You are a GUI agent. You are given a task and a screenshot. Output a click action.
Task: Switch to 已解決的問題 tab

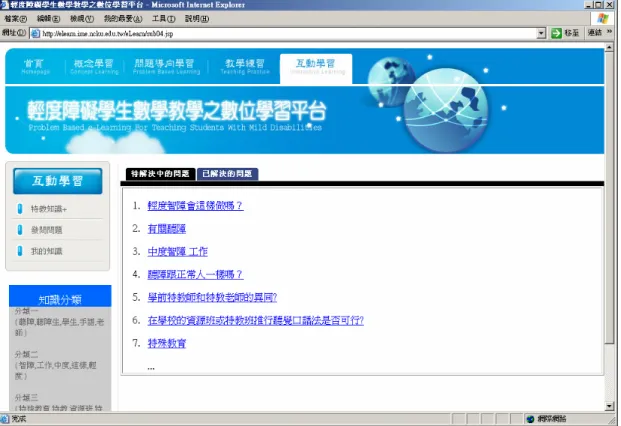click(227, 174)
